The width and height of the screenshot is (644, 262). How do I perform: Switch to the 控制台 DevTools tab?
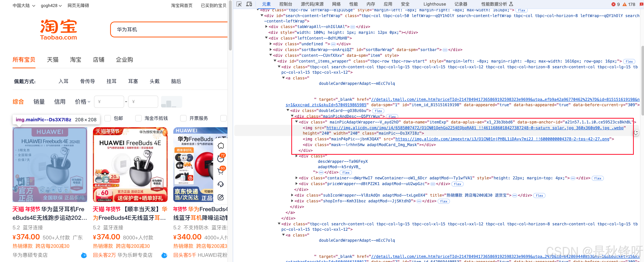pos(286,4)
